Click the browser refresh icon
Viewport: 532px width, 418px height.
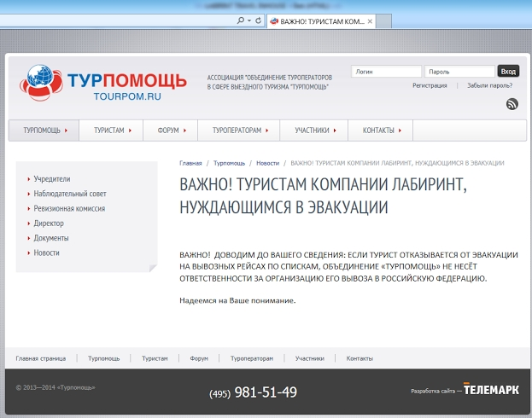(x=258, y=20)
